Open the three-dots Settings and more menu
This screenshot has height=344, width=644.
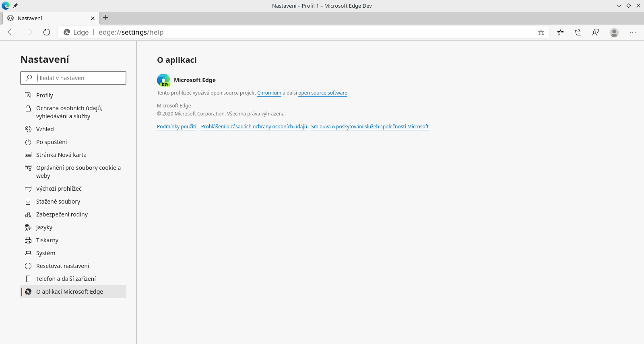tap(633, 32)
